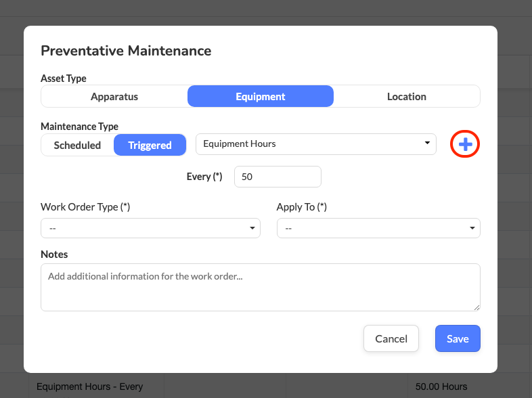Open the Equipment Hours dropdown
The height and width of the screenshot is (398, 532).
[x=315, y=143]
